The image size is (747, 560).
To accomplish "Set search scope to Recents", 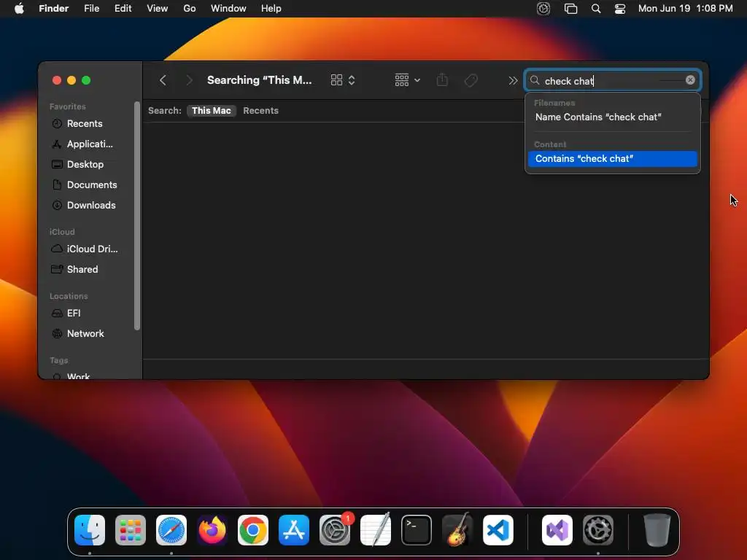I will [260, 111].
